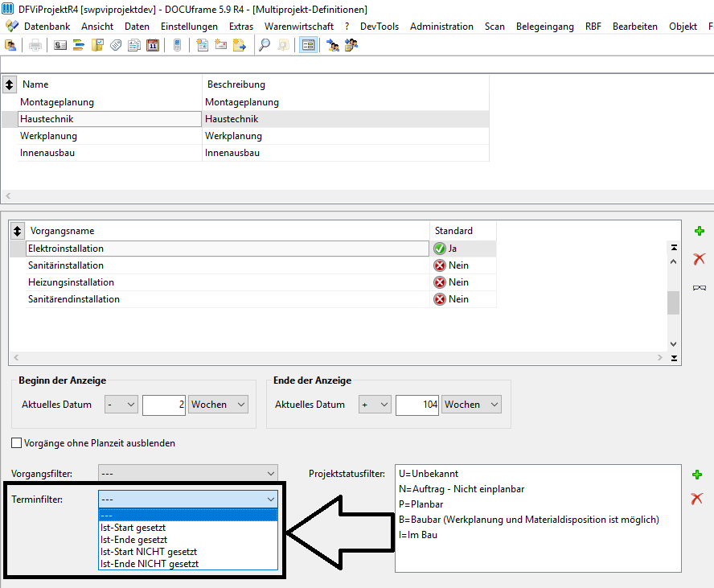The image size is (714, 588).
Task: Click the Name column header
Action: [x=109, y=84]
